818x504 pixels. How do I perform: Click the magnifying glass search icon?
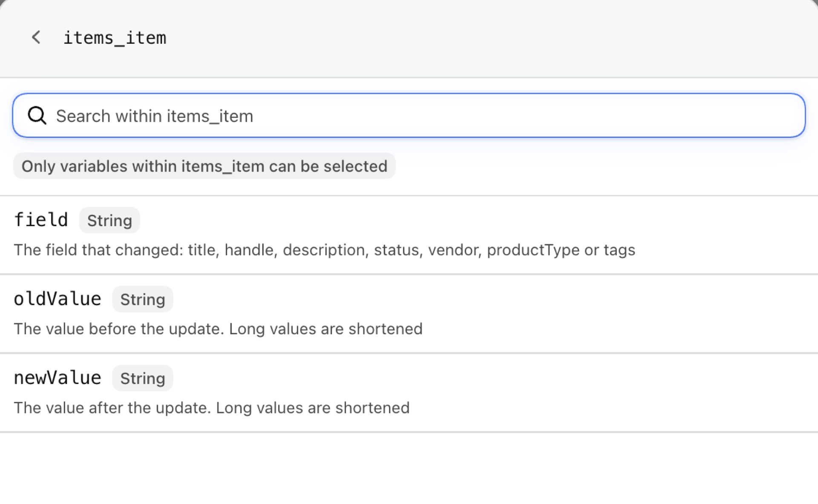pos(37,115)
